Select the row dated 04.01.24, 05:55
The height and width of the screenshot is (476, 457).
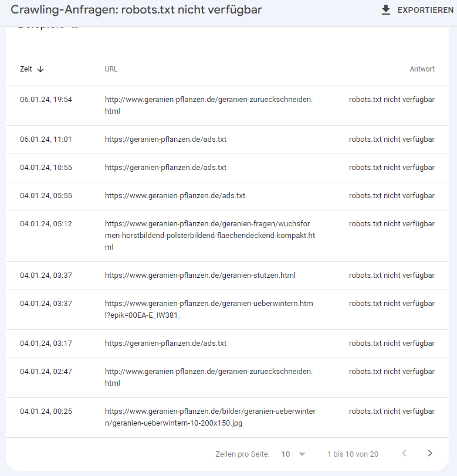click(x=227, y=196)
